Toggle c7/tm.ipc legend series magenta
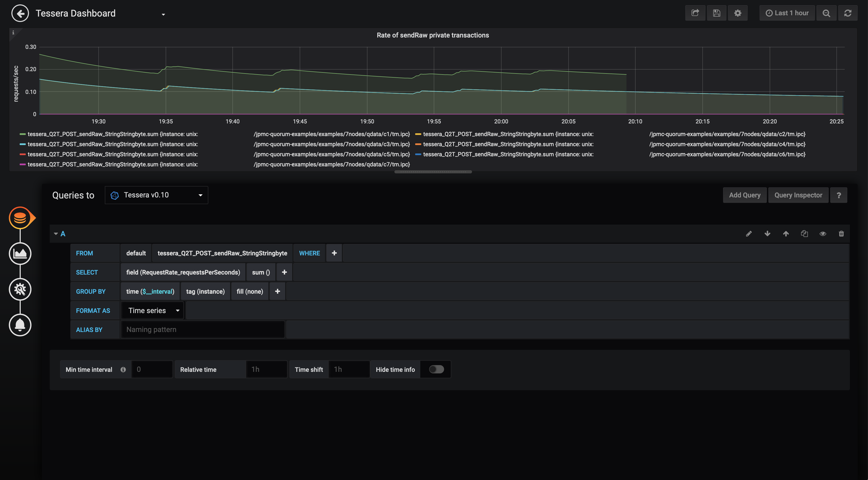This screenshot has width=868, height=480. (215, 164)
